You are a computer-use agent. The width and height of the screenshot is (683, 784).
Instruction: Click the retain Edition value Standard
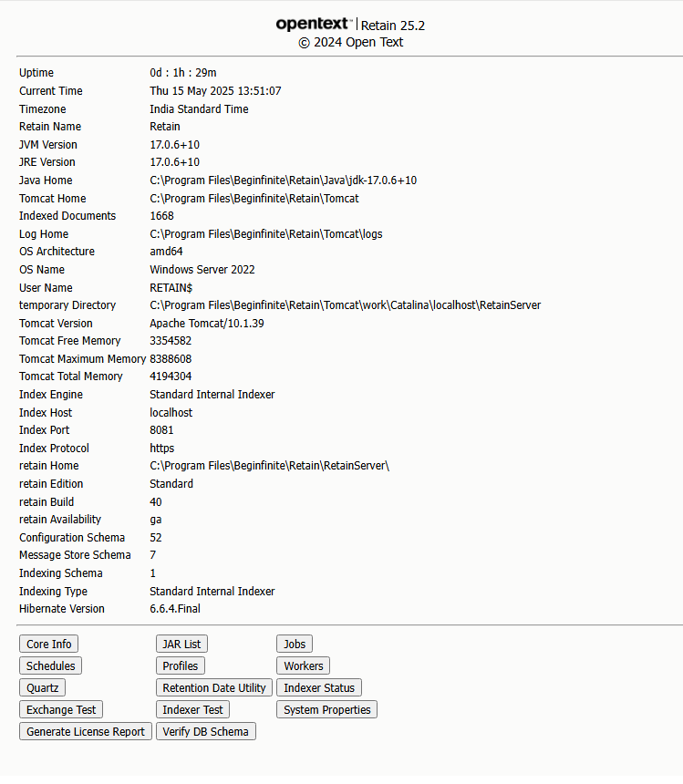pyautogui.click(x=171, y=484)
